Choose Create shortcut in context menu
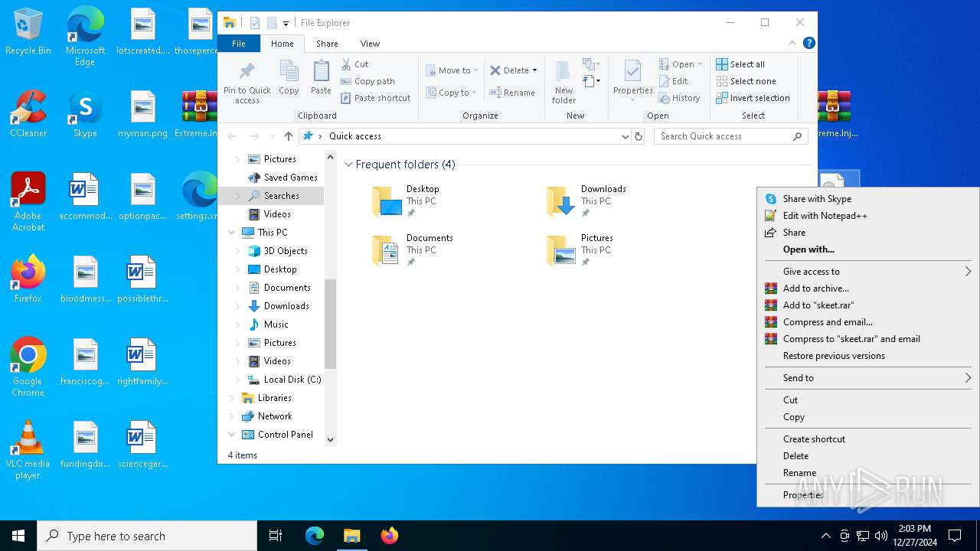The height and width of the screenshot is (551, 980). [x=867, y=439]
